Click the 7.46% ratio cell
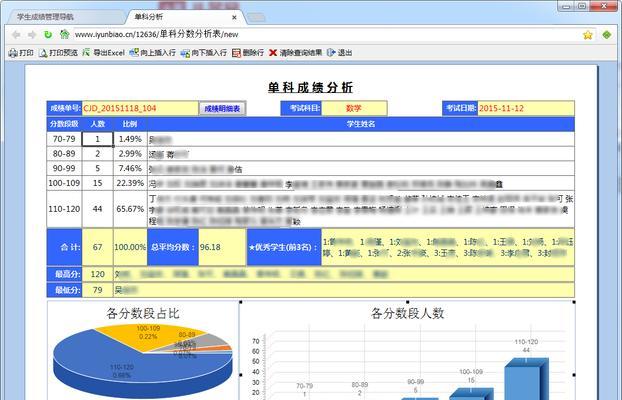Viewport: 622px width, 400px height. point(130,168)
